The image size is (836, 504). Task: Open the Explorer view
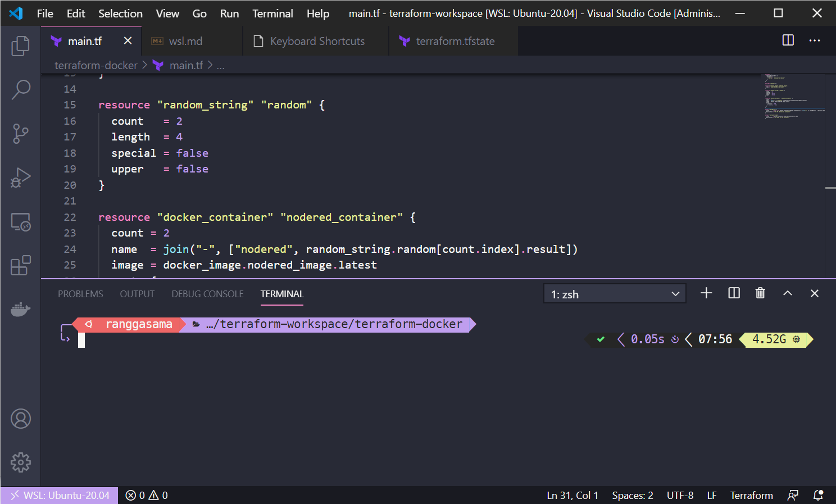tap(21, 46)
